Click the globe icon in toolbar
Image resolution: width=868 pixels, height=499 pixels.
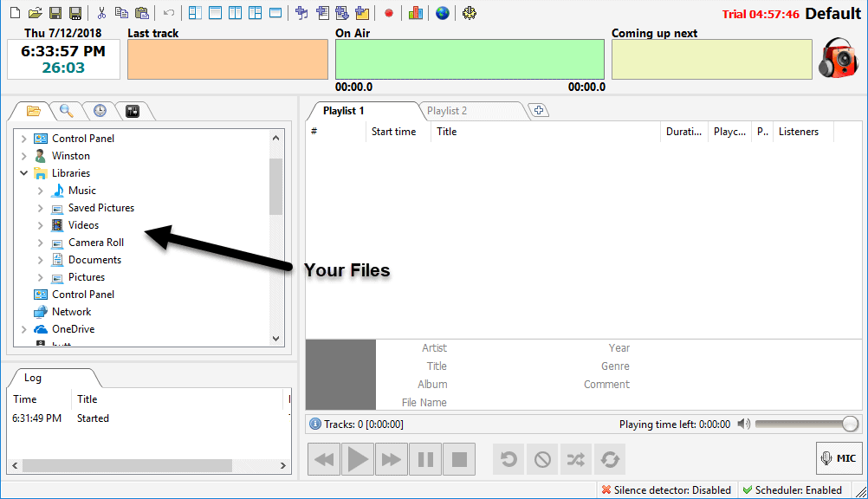click(443, 13)
